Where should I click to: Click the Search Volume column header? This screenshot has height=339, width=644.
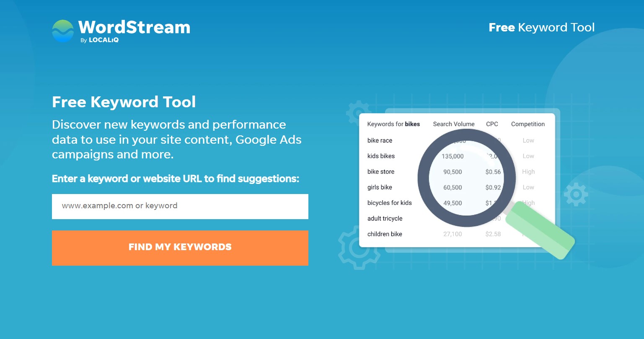click(x=454, y=124)
